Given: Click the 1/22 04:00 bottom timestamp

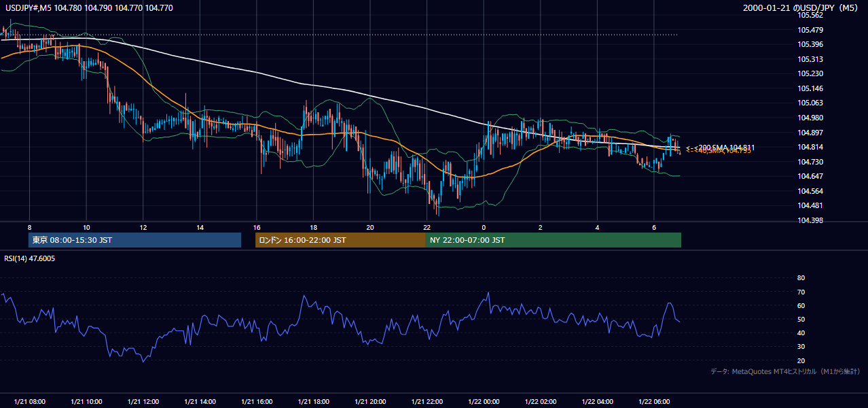Looking at the screenshot, I should (597, 401).
